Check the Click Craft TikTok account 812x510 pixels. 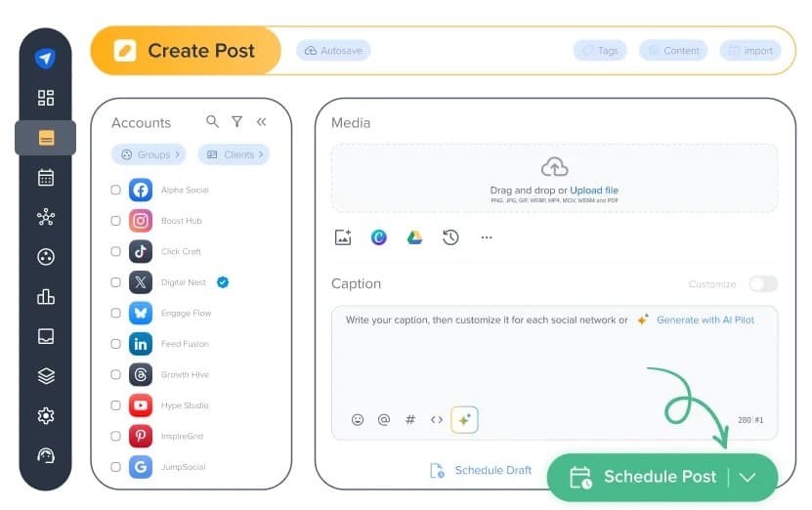(x=115, y=251)
